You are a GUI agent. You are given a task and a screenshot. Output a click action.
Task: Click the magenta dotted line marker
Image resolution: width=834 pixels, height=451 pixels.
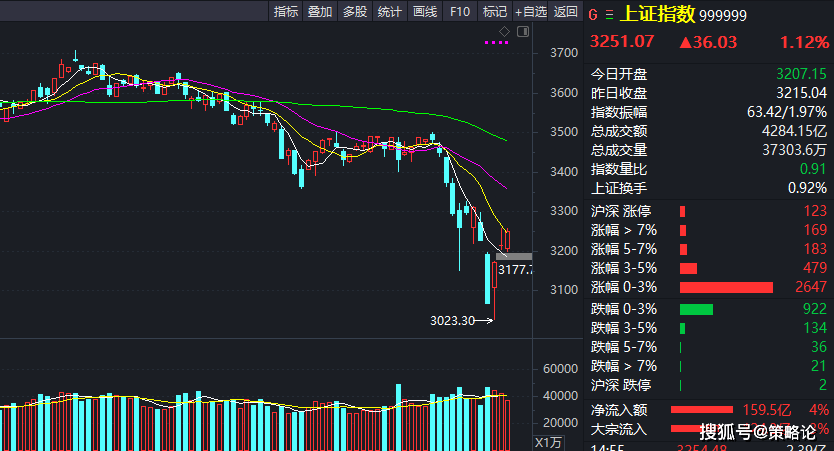(x=496, y=43)
